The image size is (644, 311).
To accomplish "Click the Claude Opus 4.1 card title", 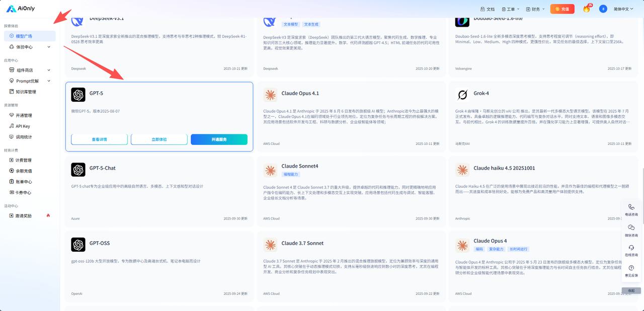I will (300, 93).
